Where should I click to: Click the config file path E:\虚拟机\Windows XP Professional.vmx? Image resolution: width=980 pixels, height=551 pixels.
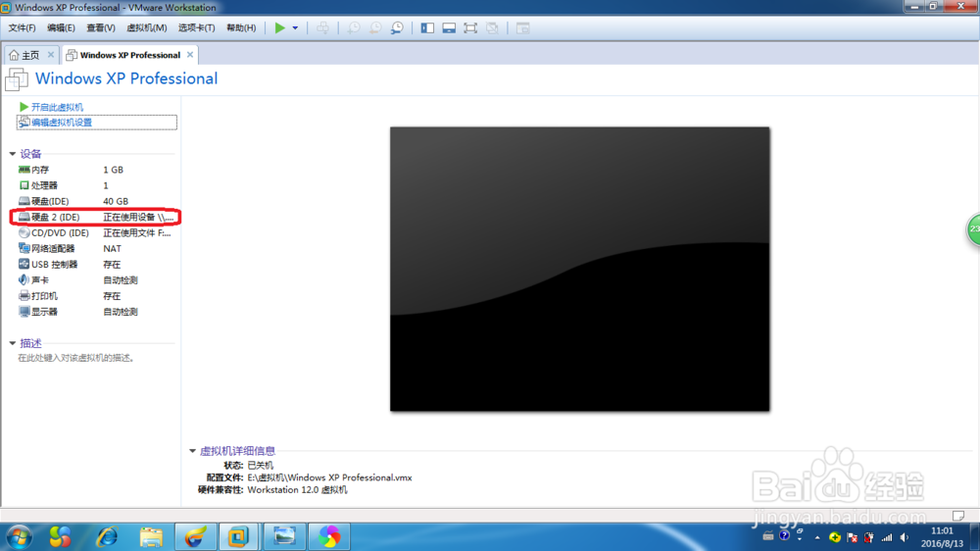(x=329, y=477)
